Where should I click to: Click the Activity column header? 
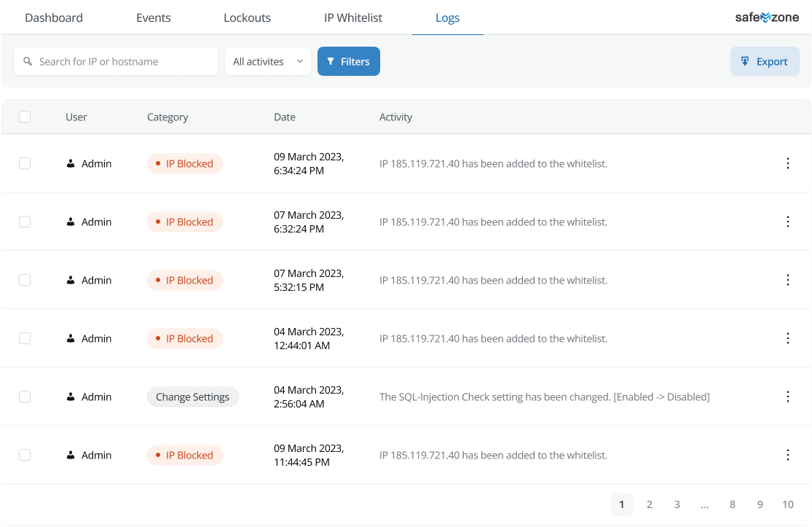point(395,117)
